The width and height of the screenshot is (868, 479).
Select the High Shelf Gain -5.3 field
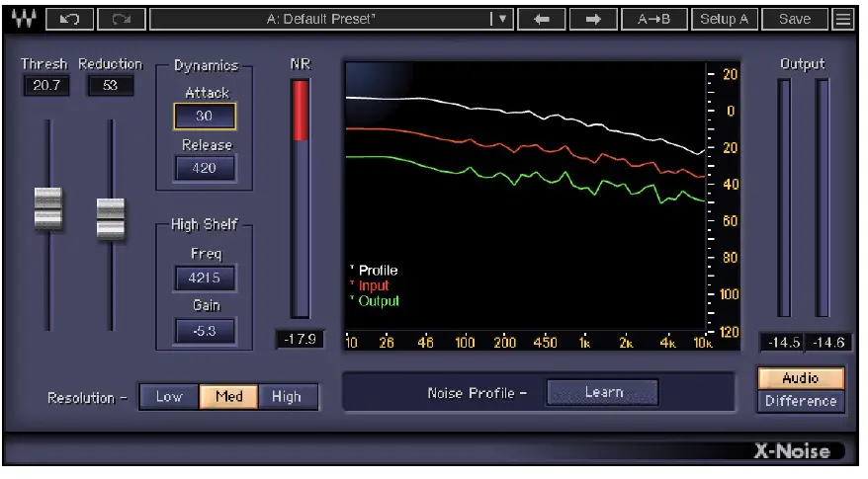[205, 331]
